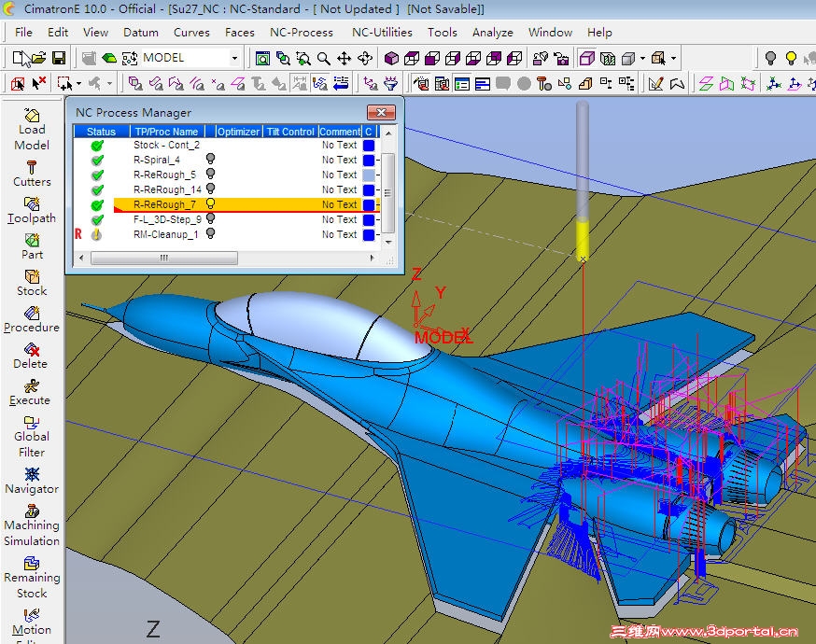
Task: Expand the tan cube selection dropdown arrow
Action: tap(673, 58)
